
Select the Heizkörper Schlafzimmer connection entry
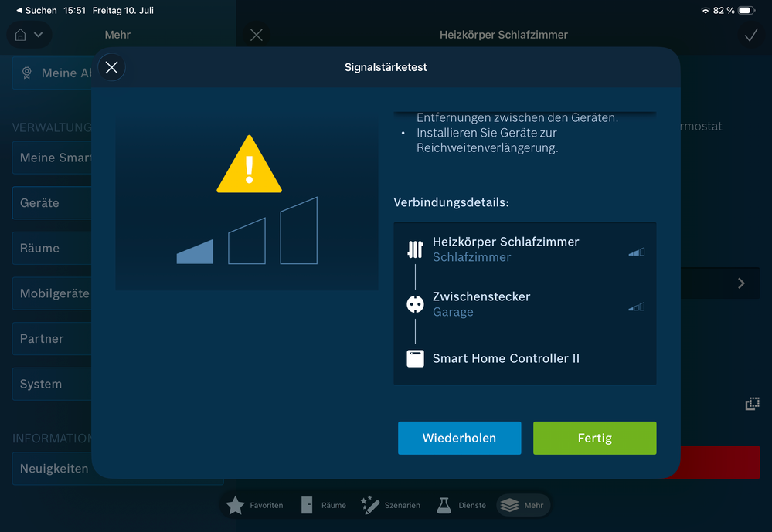525,249
